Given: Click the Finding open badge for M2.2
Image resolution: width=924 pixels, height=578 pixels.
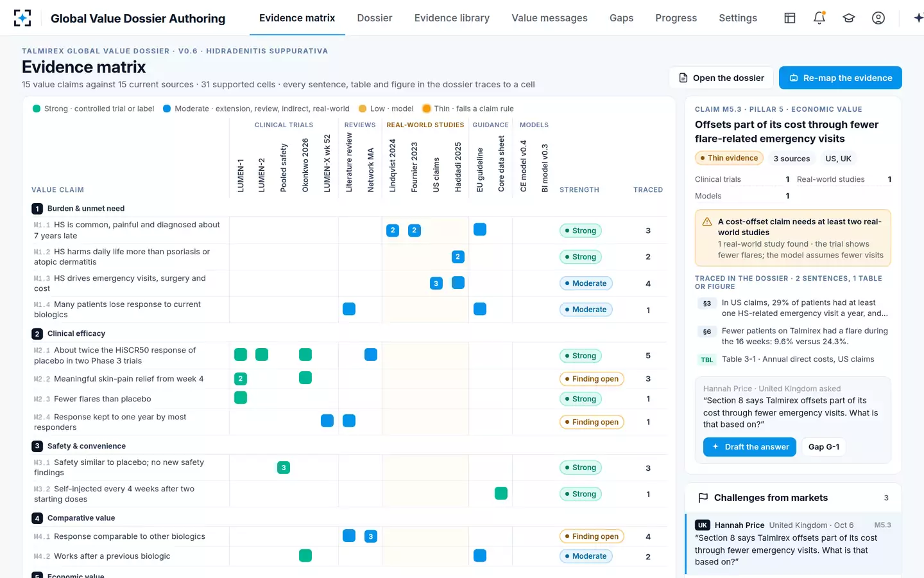Looking at the screenshot, I should [x=592, y=379].
